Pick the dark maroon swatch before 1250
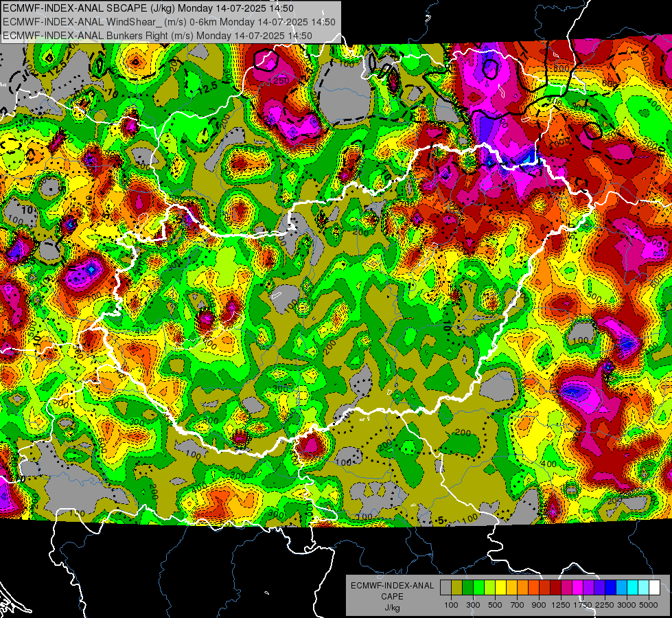Image resolution: width=672 pixels, height=618 pixels. click(x=556, y=587)
